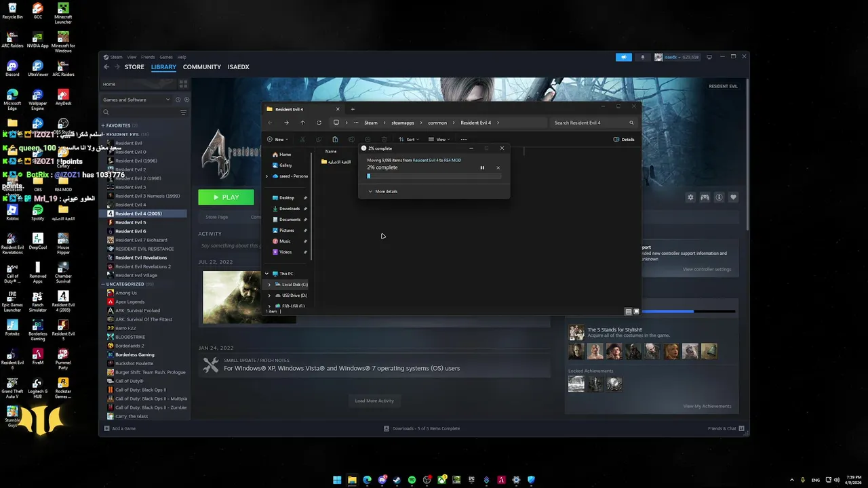Select Resident Evil Village in Steam library

coord(136,275)
